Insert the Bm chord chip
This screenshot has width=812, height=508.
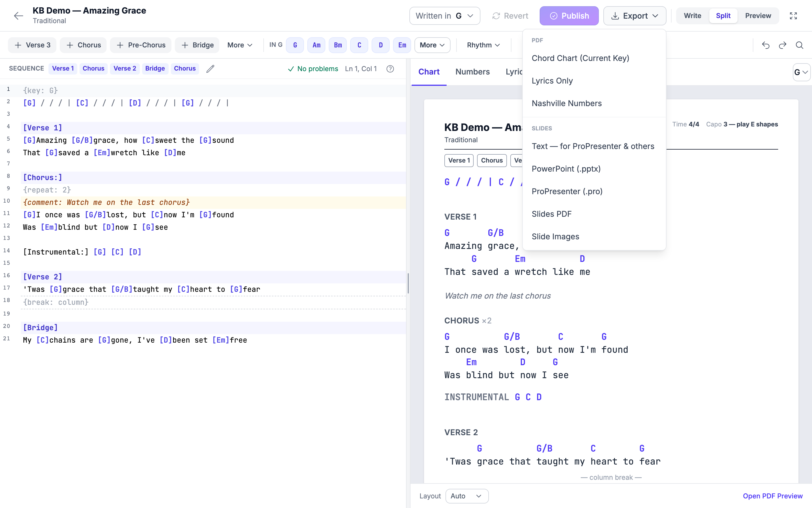(338, 45)
